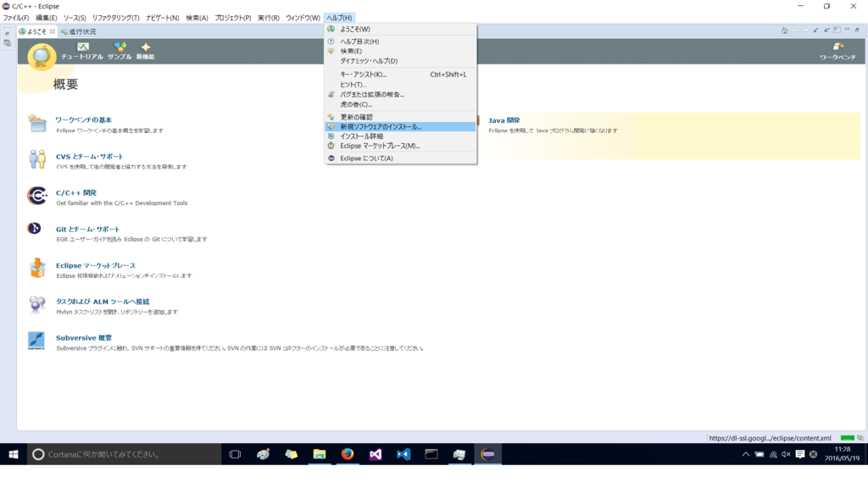The image size is (868, 488).
Task: Select バグまたは拡張の報告... entry
Action: point(400,94)
